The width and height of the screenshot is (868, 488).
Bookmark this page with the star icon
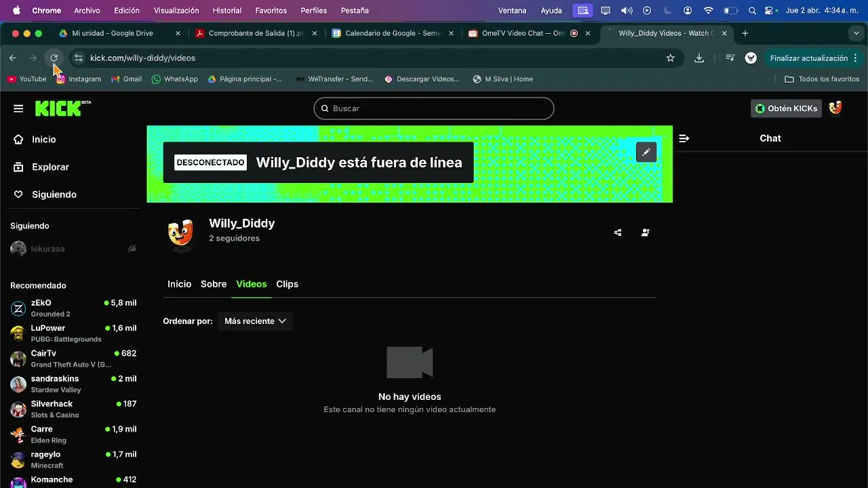click(671, 58)
